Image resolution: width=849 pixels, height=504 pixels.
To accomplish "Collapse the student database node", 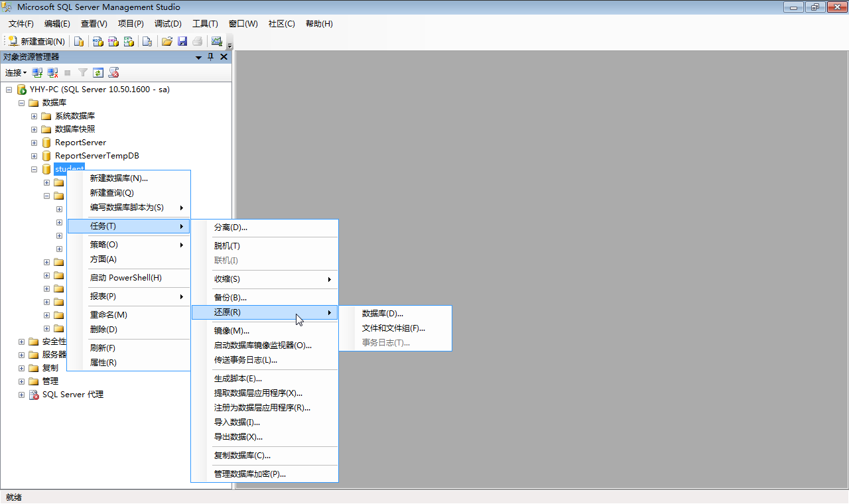I will [34, 169].
